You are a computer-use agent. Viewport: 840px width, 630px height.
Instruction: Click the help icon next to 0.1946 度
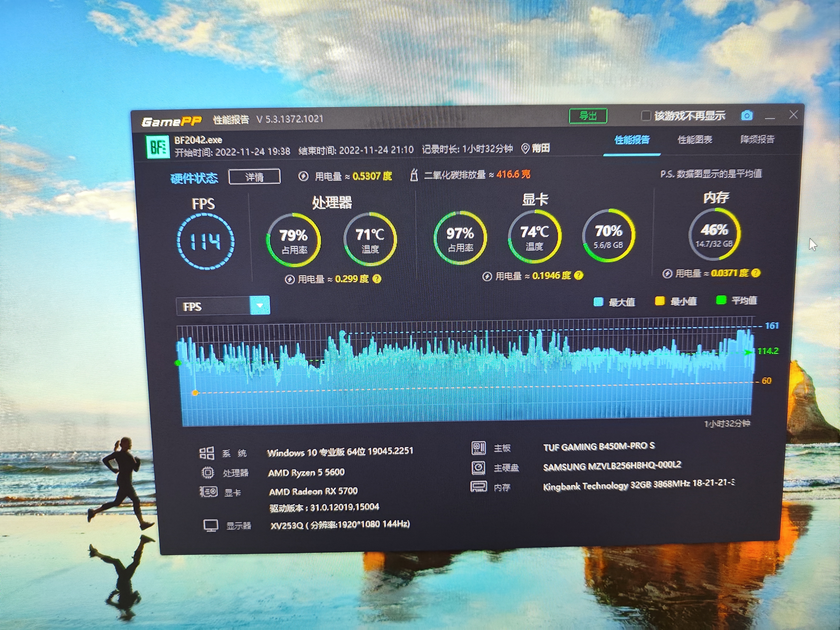pos(578,275)
